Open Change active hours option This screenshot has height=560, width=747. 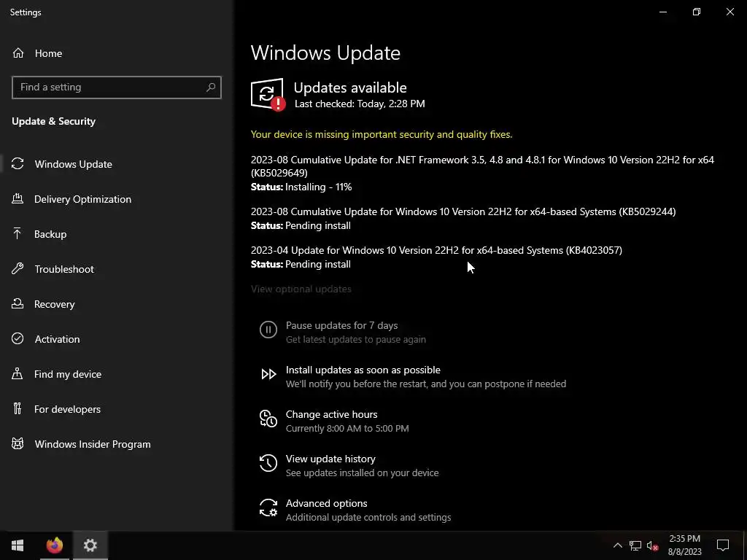point(332,414)
